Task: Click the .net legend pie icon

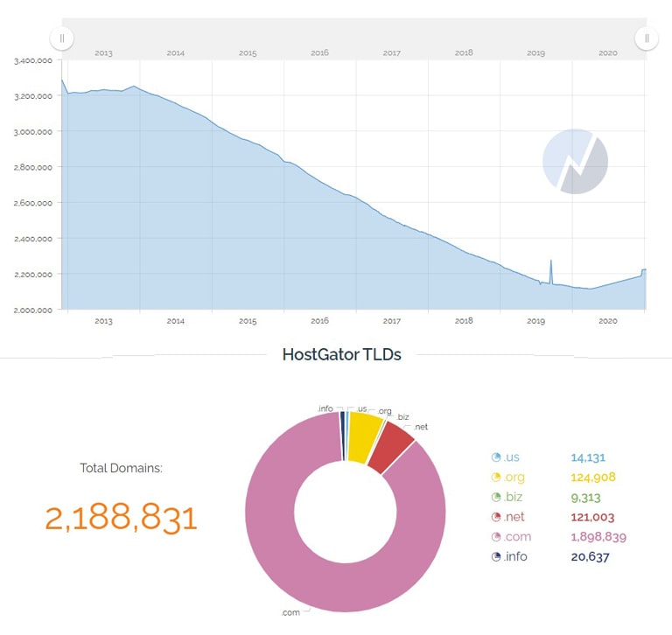Action: (x=496, y=517)
